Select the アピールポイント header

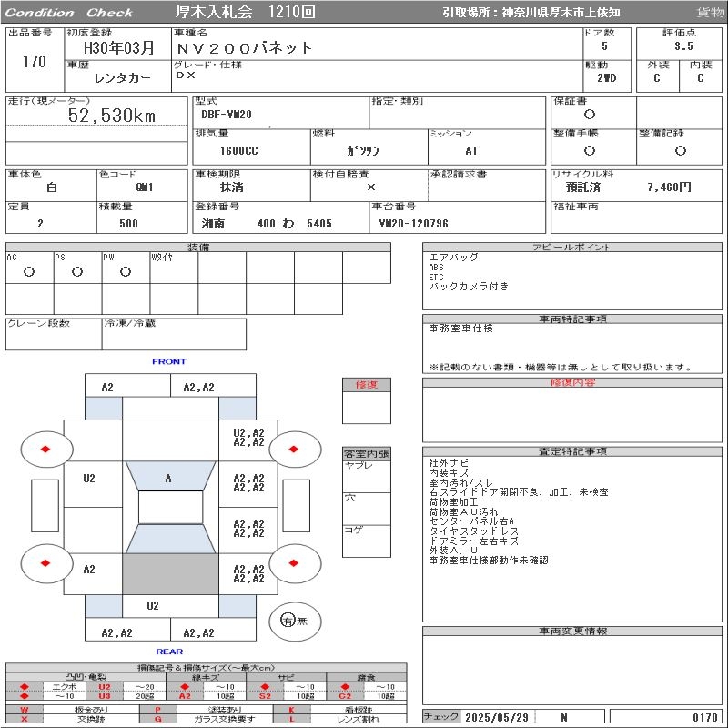(573, 248)
